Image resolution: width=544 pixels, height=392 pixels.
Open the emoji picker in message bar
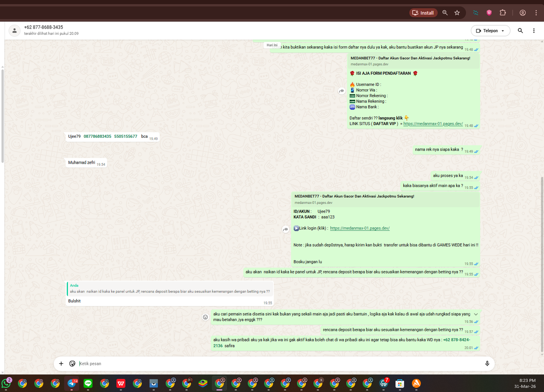tap(72, 364)
